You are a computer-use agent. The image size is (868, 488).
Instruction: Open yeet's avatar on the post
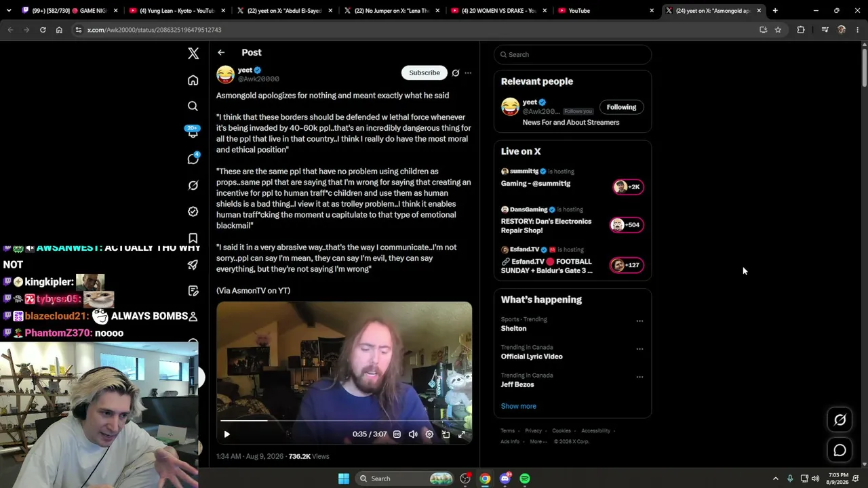(225, 75)
